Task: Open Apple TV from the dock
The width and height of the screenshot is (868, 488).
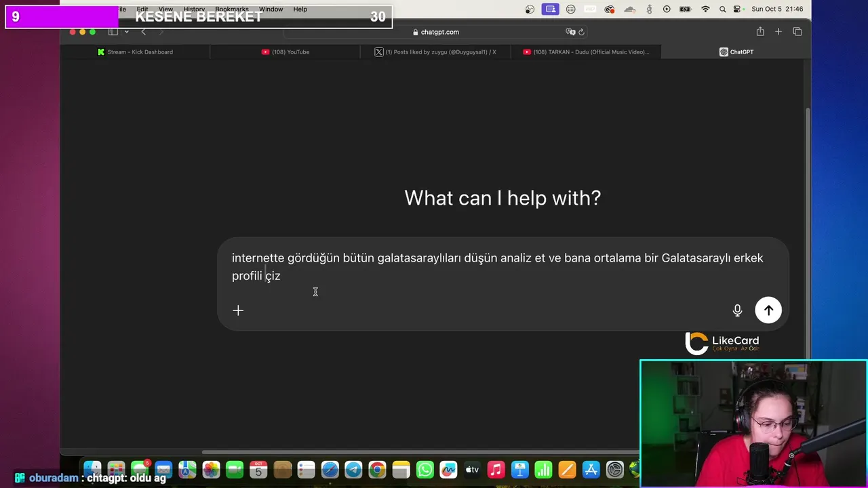Action: click(x=472, y=469)
